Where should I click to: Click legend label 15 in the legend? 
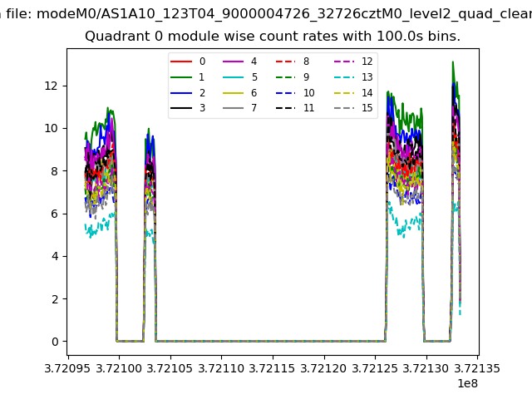367,108
